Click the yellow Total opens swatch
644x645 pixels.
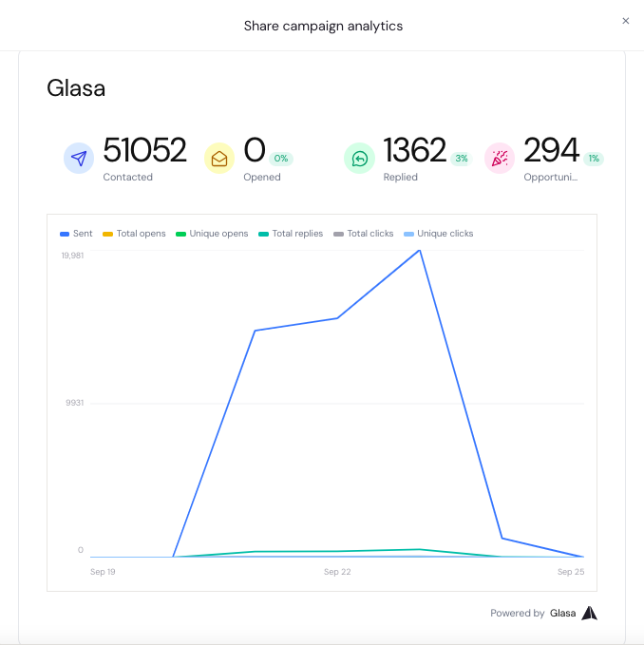[107, 234]
